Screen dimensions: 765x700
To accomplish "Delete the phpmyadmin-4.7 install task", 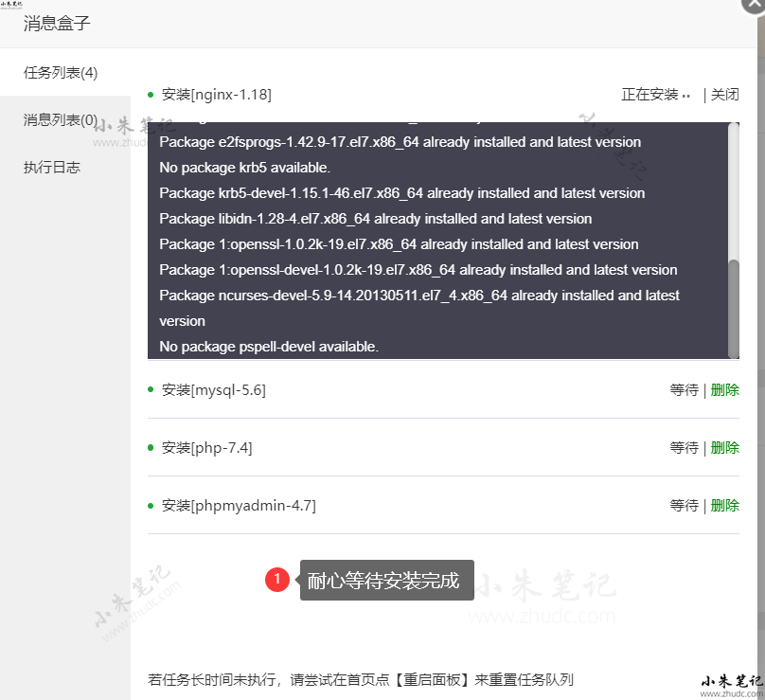I will pos(724,506).
